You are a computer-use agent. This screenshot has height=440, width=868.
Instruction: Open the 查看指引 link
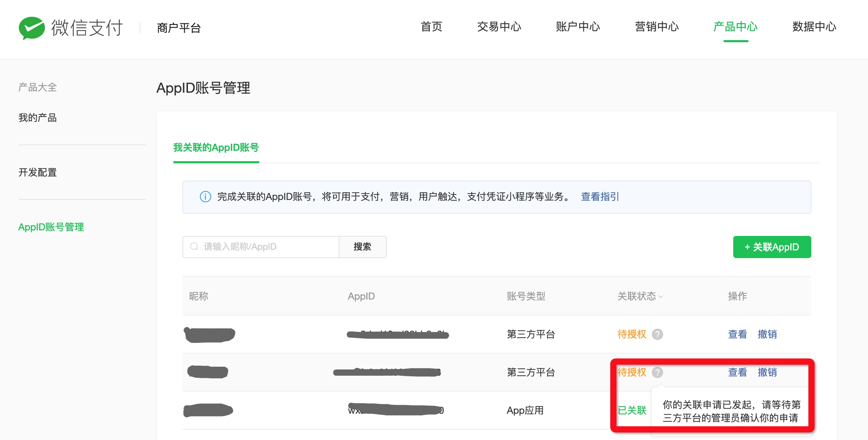600,197
